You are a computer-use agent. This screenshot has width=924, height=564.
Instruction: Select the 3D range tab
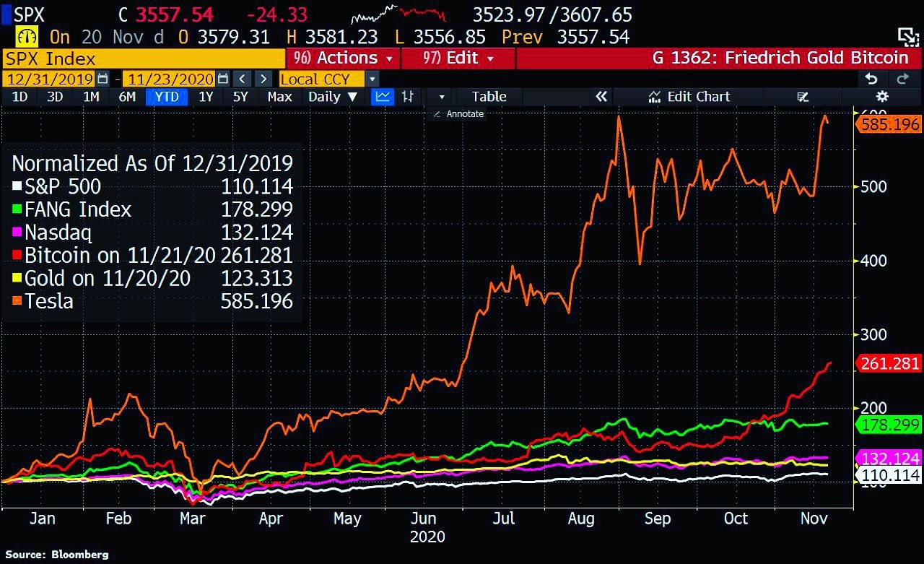[55, 97]
